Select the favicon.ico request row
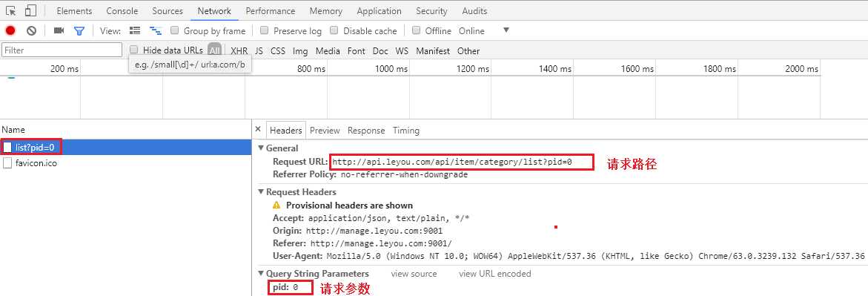Screen dimensions: 868x296 pos(126,163)
